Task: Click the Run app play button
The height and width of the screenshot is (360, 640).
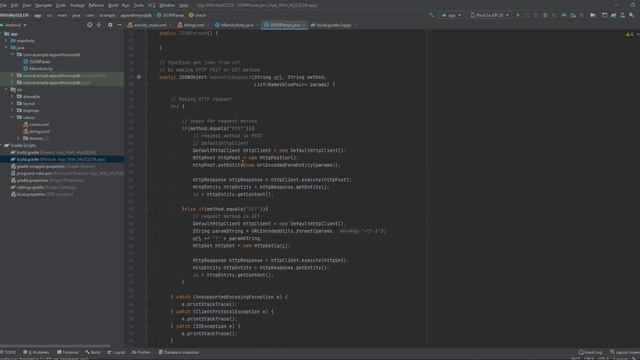Action: pos(518,15)
